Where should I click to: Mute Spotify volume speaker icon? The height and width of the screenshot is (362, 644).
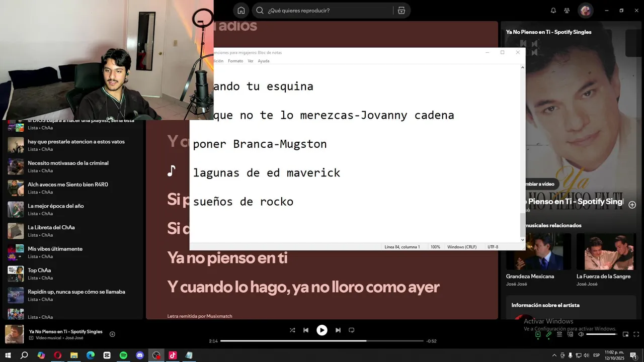[581, 334]
